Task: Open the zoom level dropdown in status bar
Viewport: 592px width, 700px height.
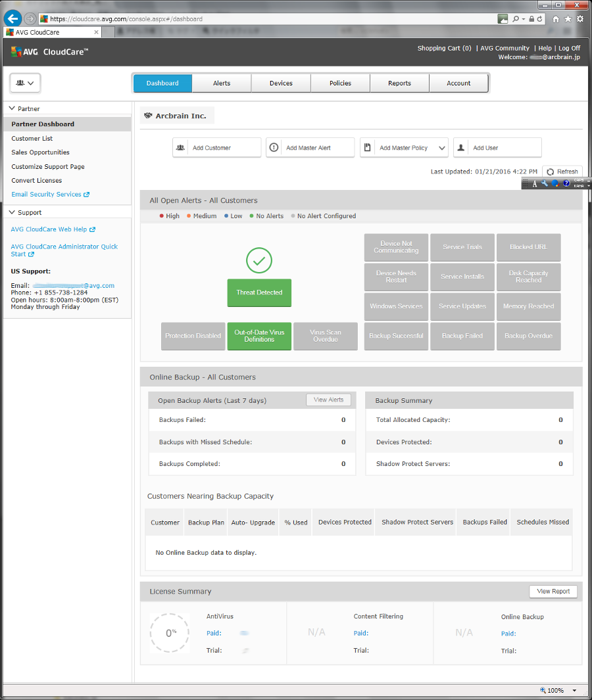Action: [575, 690]
